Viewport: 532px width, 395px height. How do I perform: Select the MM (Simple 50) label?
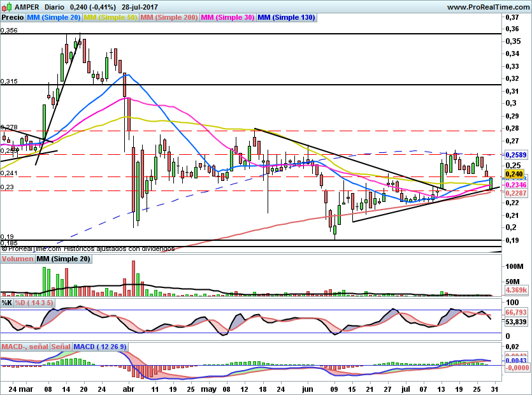110,17
